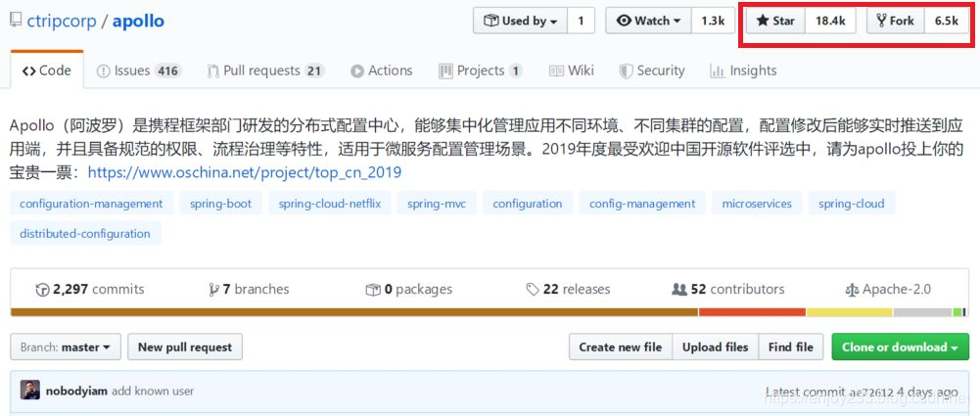Click the Projects board icon
The width and height of the screenshot is (980, 416).
tap(446, 70)
